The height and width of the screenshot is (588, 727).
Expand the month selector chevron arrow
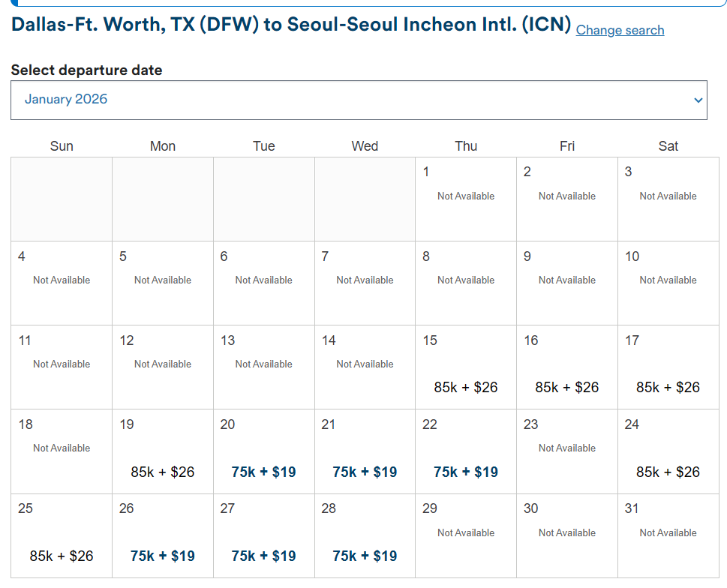pos(698,100)
